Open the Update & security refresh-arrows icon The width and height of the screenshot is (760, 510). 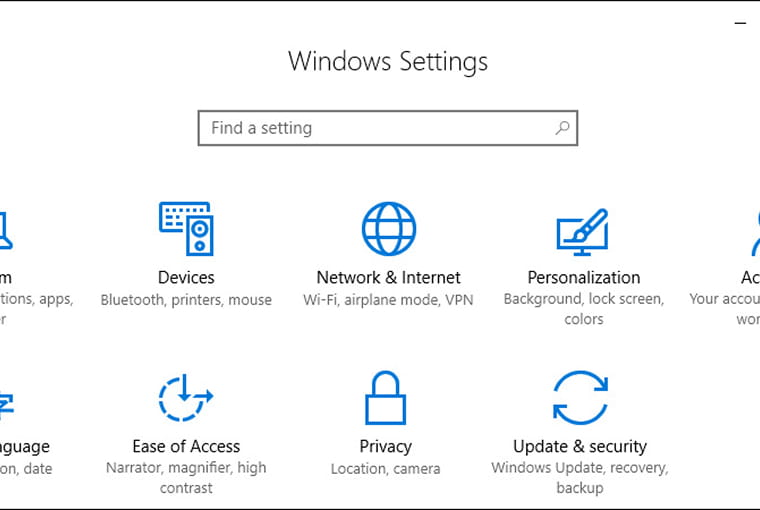click(580, 398)
